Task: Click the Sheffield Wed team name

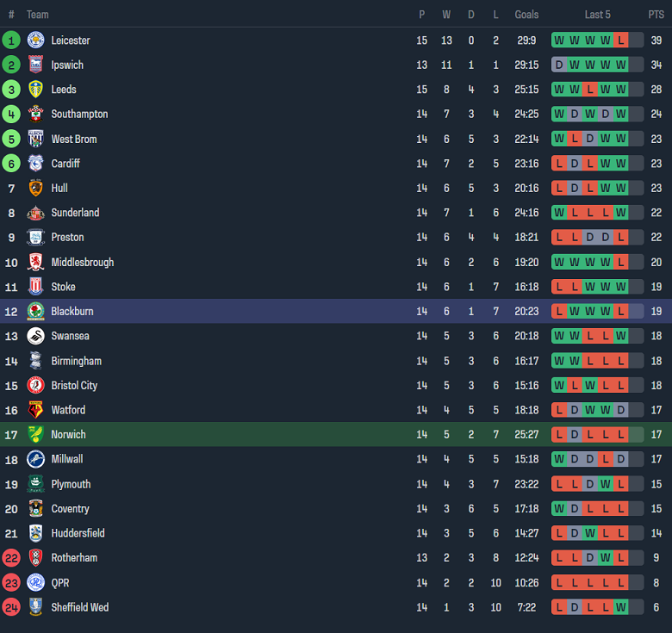Action: pyautogui.click(x=80, y=607)
